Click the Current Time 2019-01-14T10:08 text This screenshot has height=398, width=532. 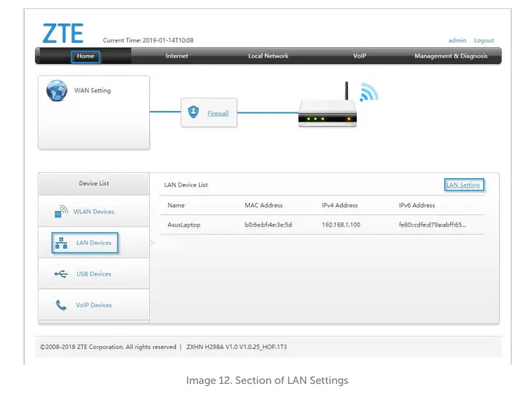[148, 40]
